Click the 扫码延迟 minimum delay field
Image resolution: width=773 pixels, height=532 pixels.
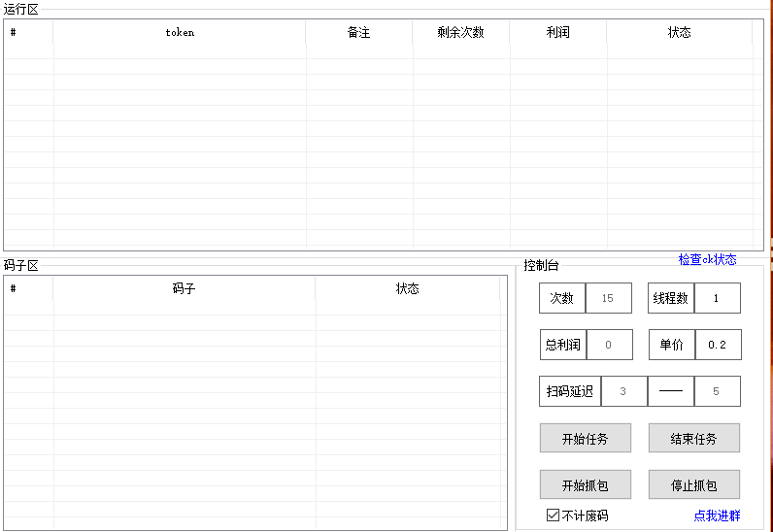coord(623,391)
